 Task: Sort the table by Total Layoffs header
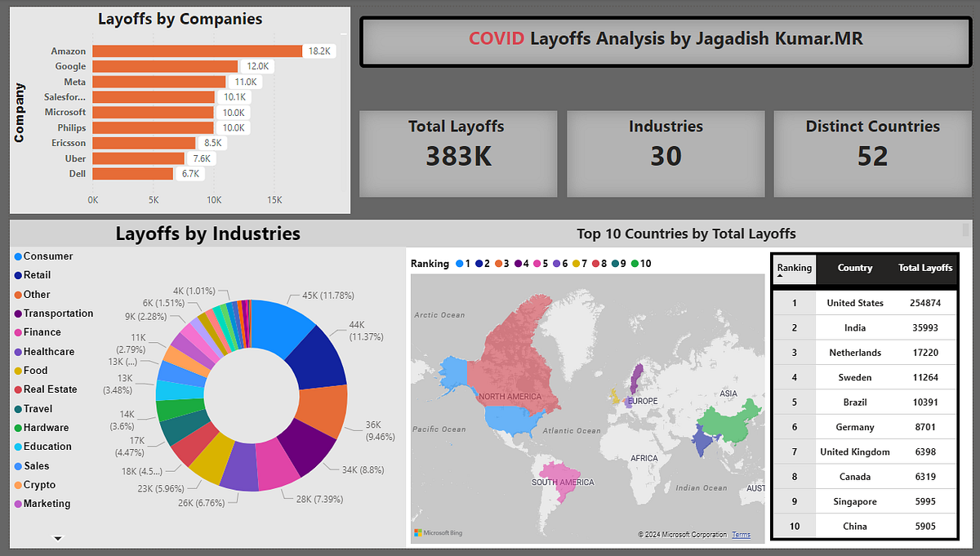(x=928, y=268)
